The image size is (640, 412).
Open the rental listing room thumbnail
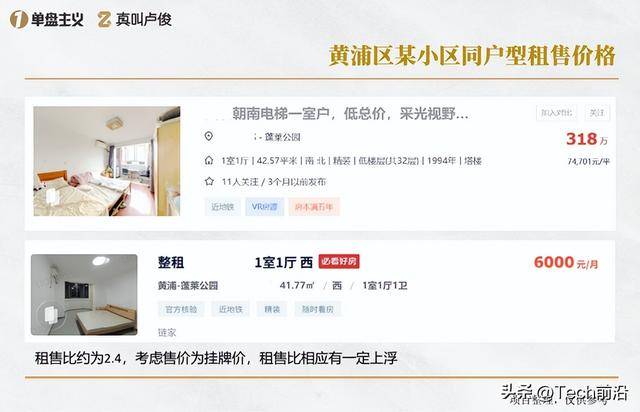(x=84, y=294)
